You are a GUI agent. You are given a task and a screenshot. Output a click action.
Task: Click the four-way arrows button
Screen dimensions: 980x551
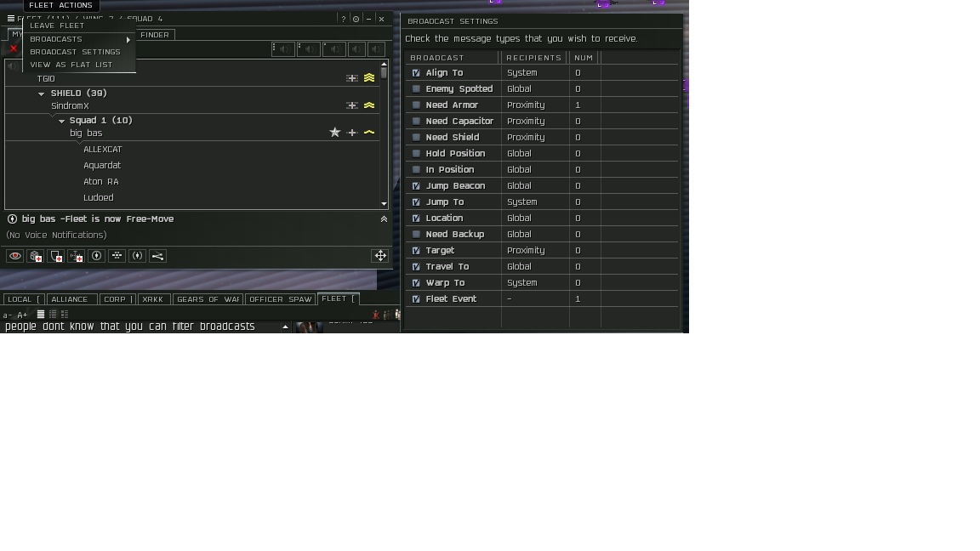[380, 255]
